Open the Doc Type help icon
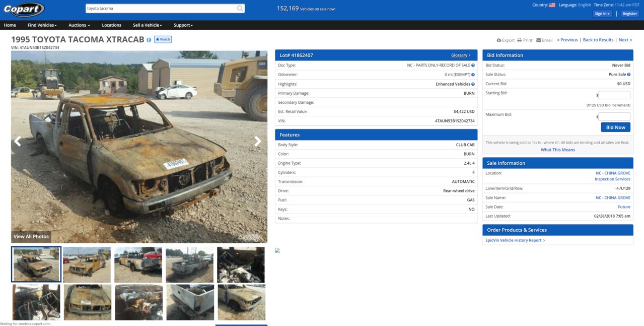The image size is (644, 326). (x=473, y=66)
